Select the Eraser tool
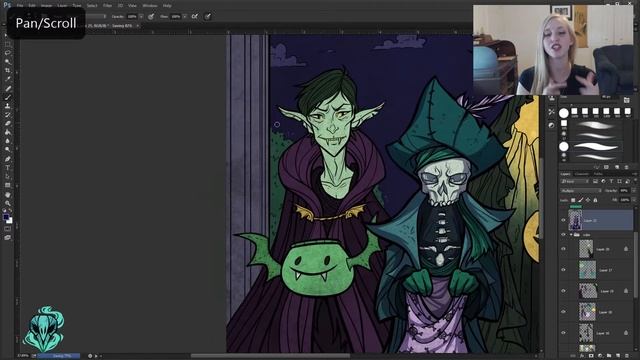This screenshot has height=360, width=640. (7, 123)
